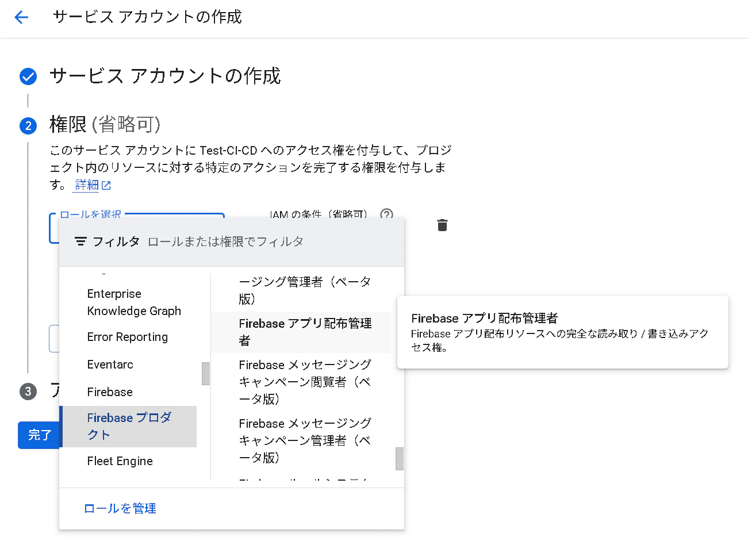Open IAM condition help question mark icon
This screenshot has height=560, width=748.
point(386,214)
